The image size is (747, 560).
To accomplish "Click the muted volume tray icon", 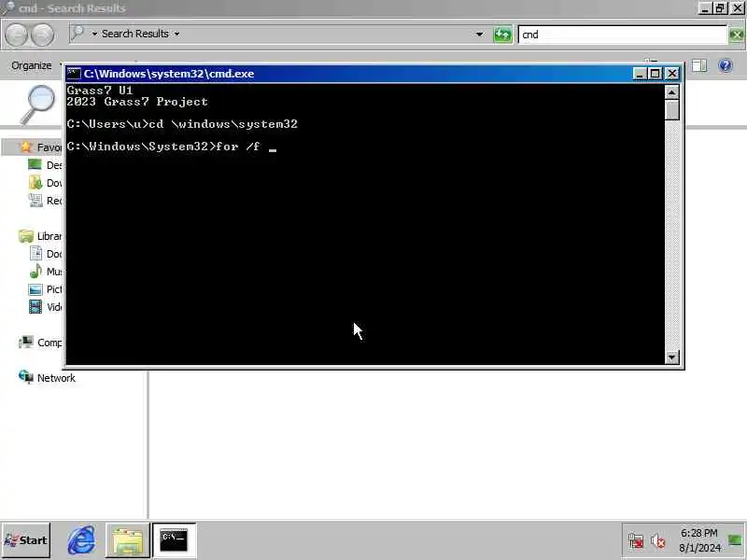I will point(658,541).
